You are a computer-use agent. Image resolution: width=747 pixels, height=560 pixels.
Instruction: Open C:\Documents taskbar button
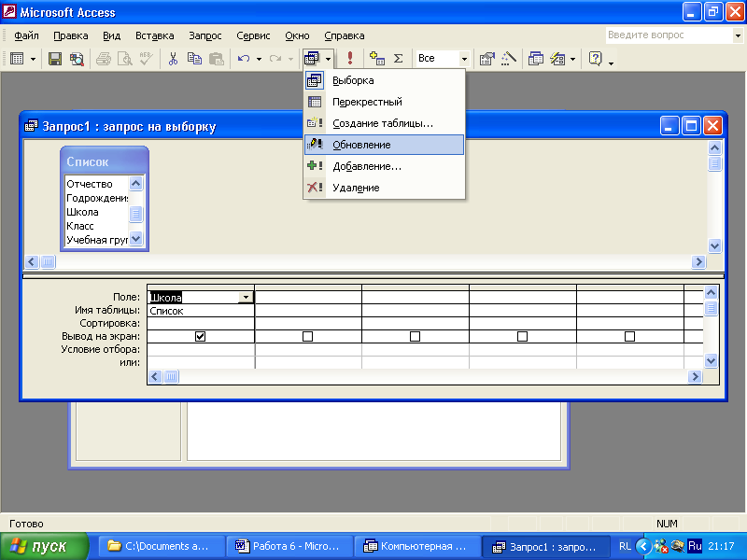[x=161, y=546]
